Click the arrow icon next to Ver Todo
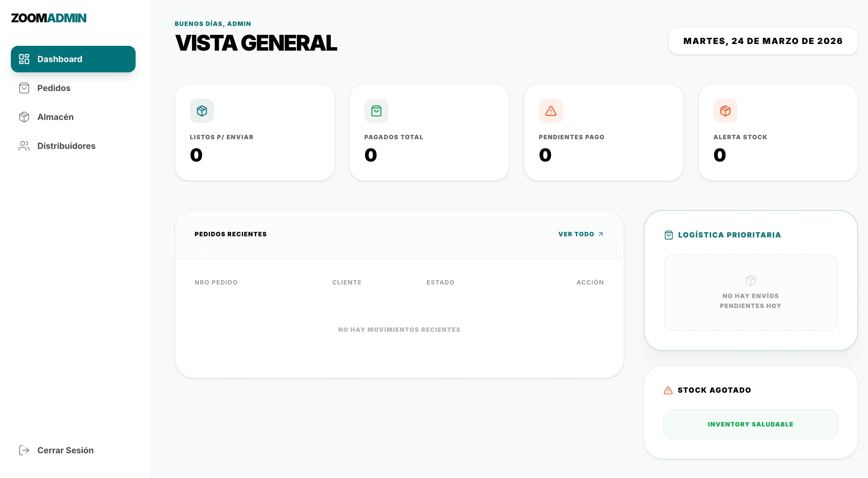The width and height of the screenshot is (868, 478). 600,234
